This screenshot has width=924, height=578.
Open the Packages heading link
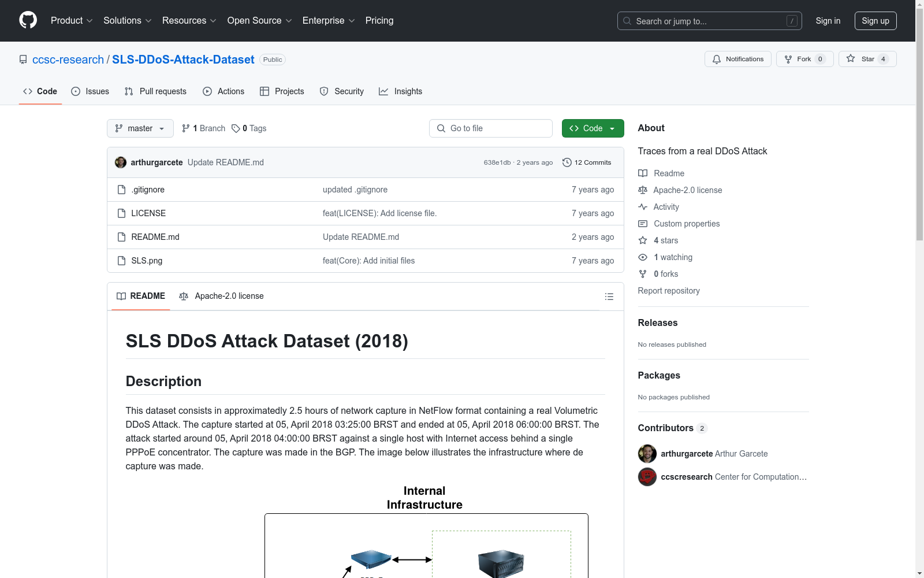[659, 375]
